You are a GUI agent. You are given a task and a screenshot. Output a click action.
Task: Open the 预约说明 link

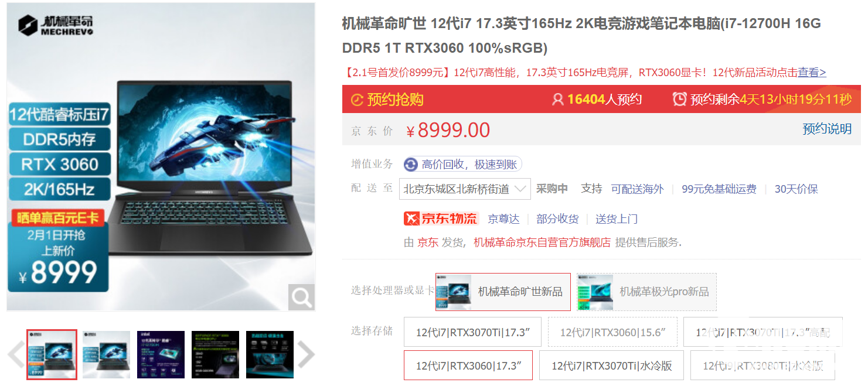827,129
